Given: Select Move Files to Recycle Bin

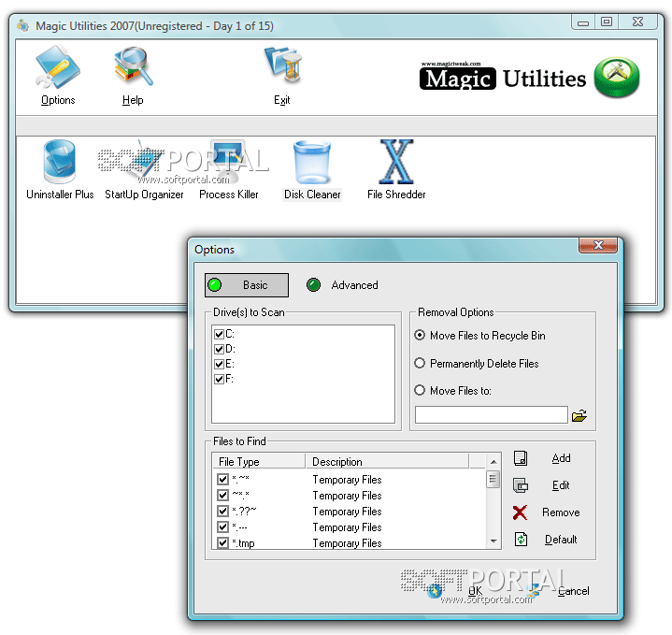Looking at the screenshot, I should point(420,336).
